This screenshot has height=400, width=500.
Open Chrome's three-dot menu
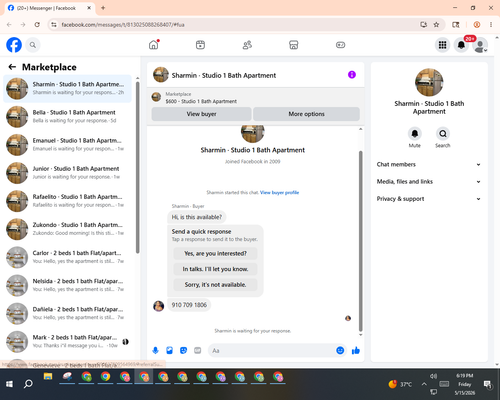[491, 25]
